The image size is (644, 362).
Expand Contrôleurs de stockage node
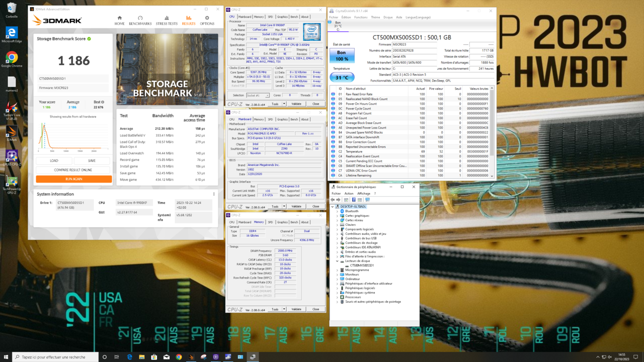click(338, 243)
